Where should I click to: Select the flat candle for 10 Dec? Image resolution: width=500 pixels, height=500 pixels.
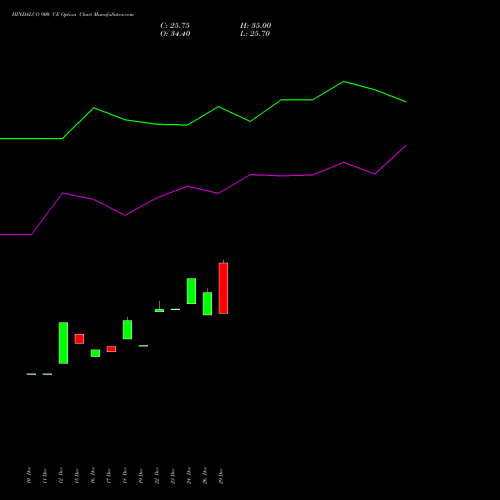(31, 374)
